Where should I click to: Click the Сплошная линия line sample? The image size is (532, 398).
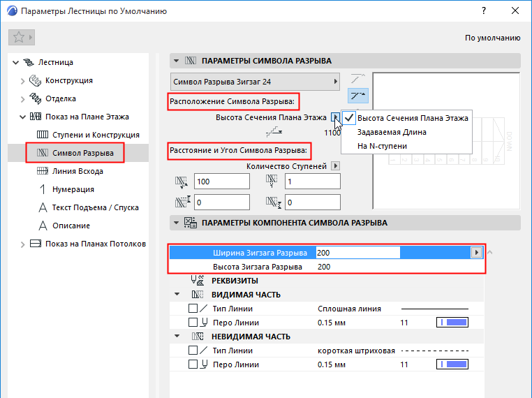pyautogui.click(x=435, y=309)
